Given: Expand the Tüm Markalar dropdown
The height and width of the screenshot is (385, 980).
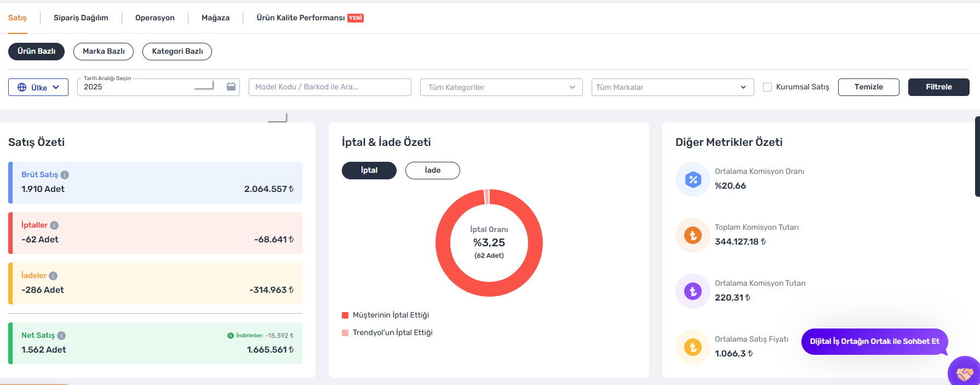Looking at the screenshot, I should [x=673, y=87].
